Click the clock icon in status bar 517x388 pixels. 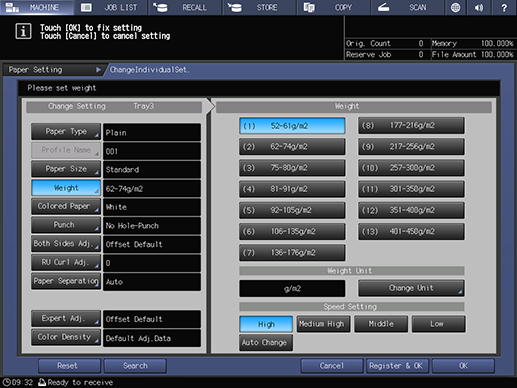[x=6, y=382]
